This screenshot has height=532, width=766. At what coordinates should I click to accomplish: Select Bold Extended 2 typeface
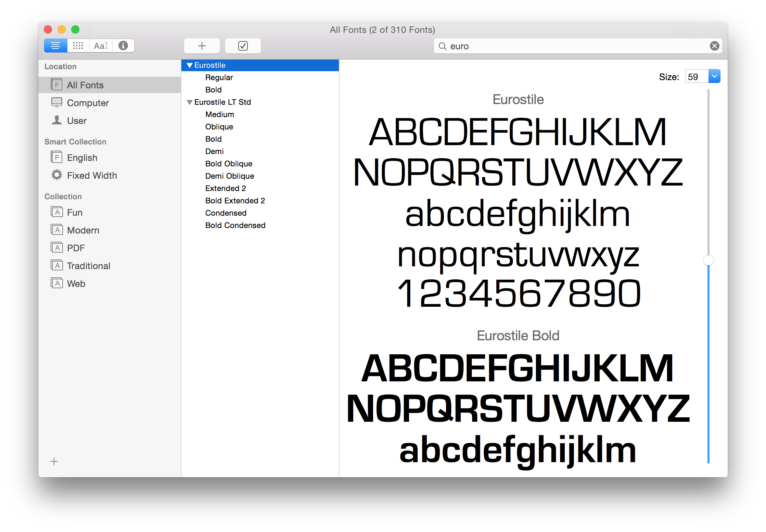tap(235, 201)
